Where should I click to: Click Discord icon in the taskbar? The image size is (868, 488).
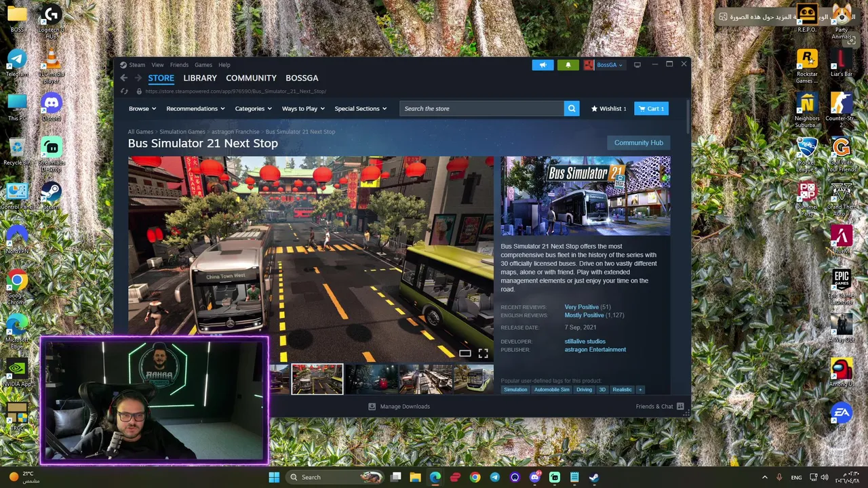coord(534,477)
